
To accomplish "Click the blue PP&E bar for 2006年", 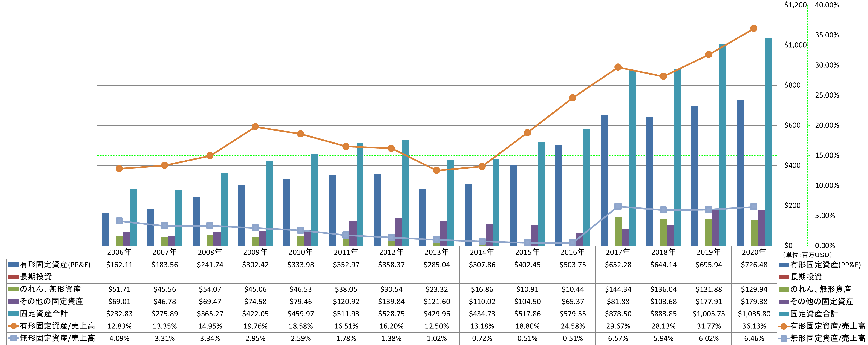I will 105,230.
